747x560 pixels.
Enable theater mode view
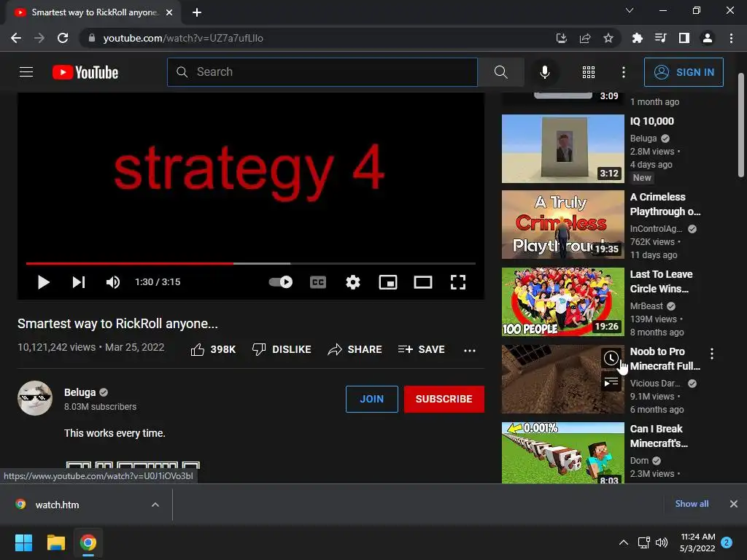[423, 282]
